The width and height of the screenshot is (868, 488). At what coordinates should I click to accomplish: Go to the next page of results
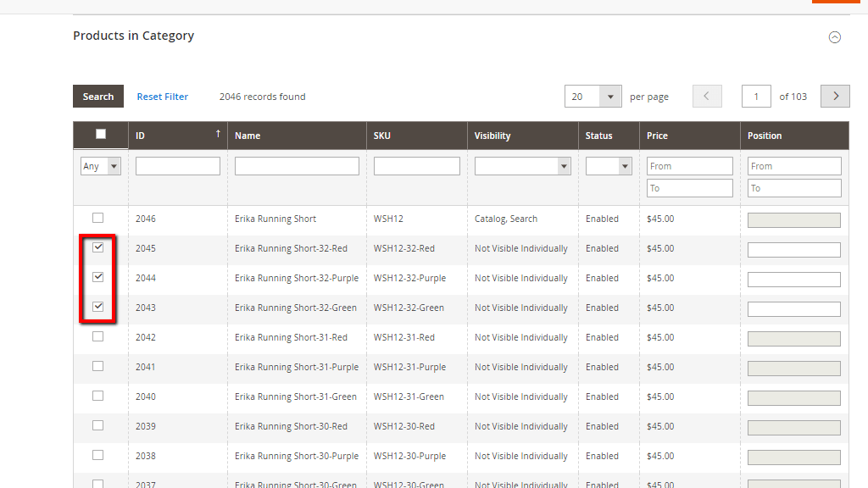pyautogui.click(x=835, y=96)
